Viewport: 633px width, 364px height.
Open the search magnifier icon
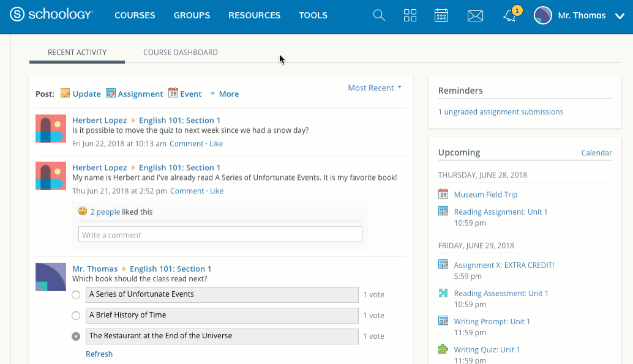tap(380, 16)
